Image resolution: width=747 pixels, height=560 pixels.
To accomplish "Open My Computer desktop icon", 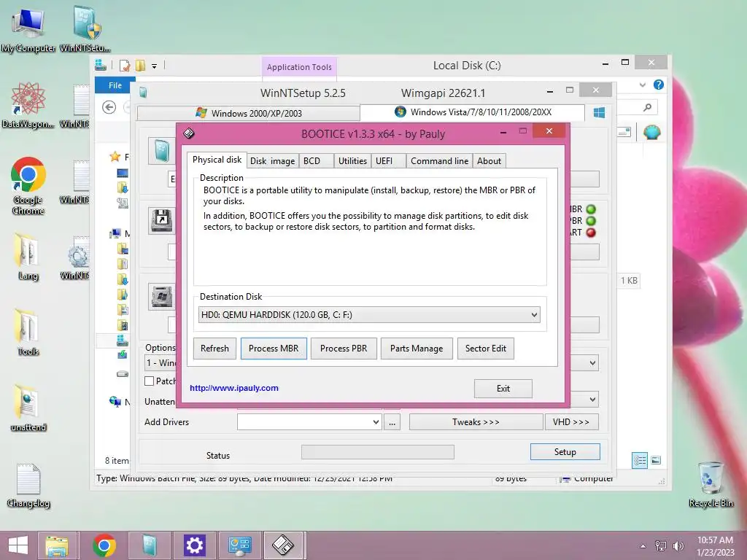I will 28,29.
